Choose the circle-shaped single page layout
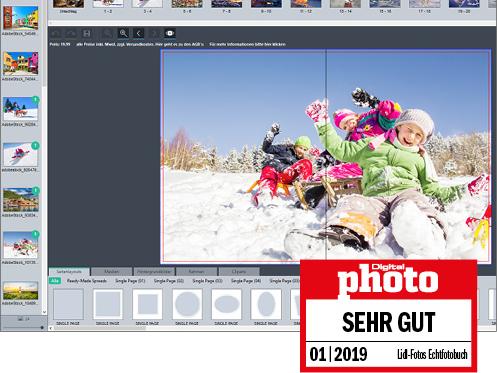This screenshot has height=373, width=497. (x=187, y=304)
